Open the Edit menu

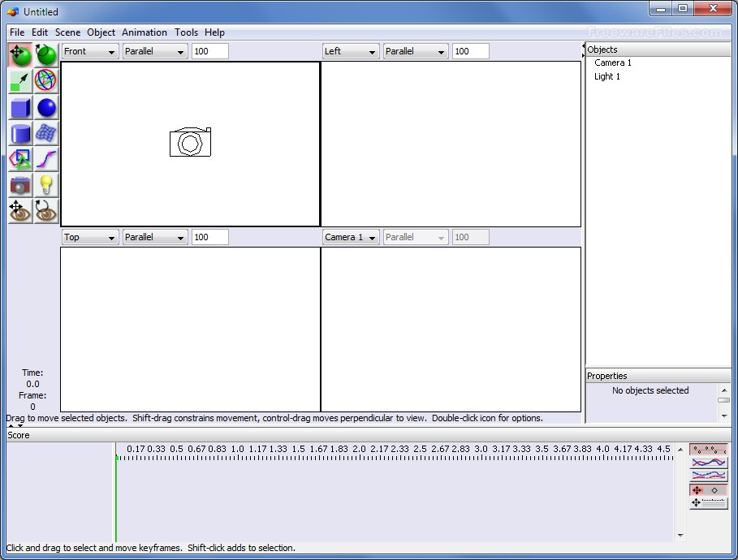[x=40, y=32]
